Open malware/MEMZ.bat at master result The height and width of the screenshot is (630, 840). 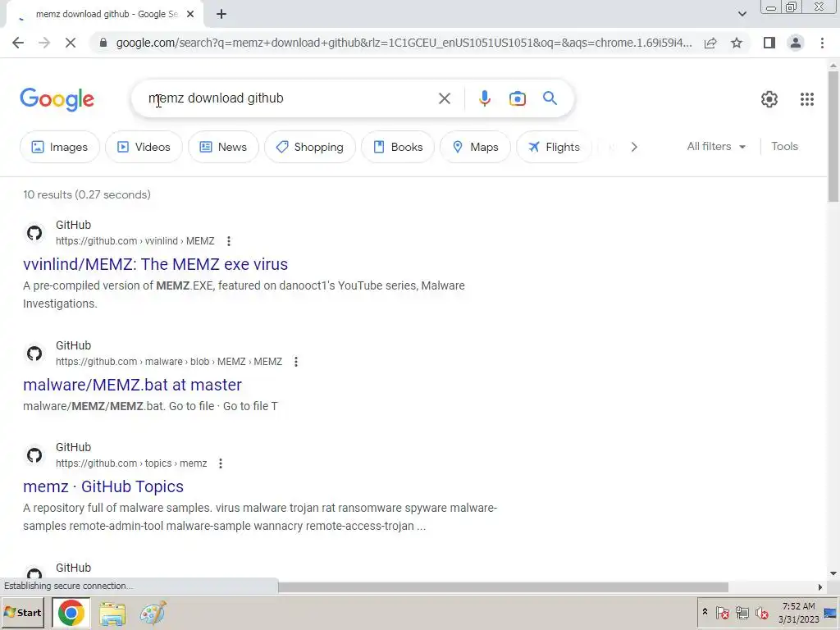coord(132,385)
